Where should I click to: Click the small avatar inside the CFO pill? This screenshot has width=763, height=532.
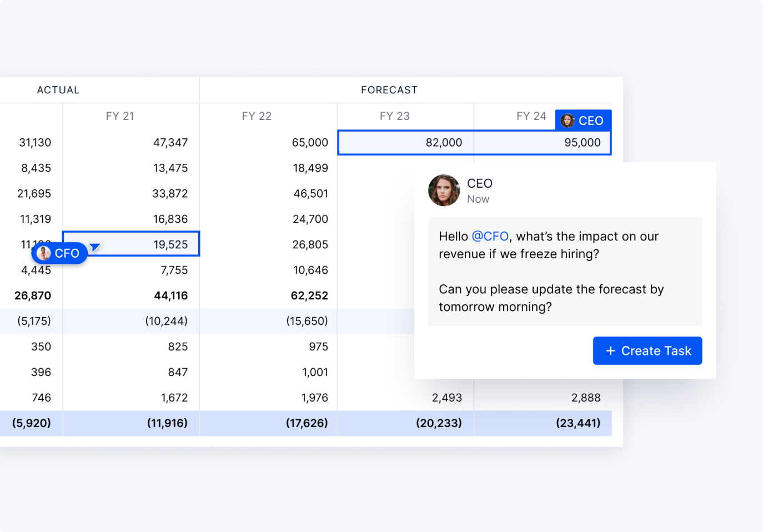tap(44, 253)
